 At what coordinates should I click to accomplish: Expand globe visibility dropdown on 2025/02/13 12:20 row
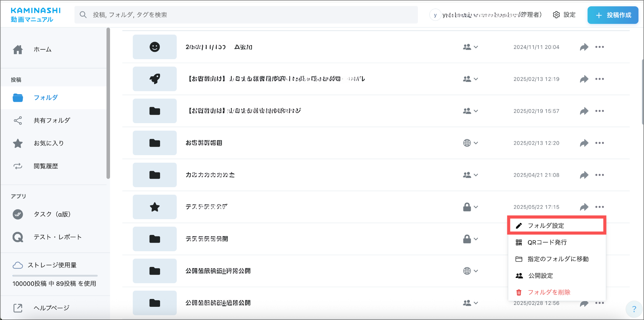pyautogui.click(x=470, y=143)
